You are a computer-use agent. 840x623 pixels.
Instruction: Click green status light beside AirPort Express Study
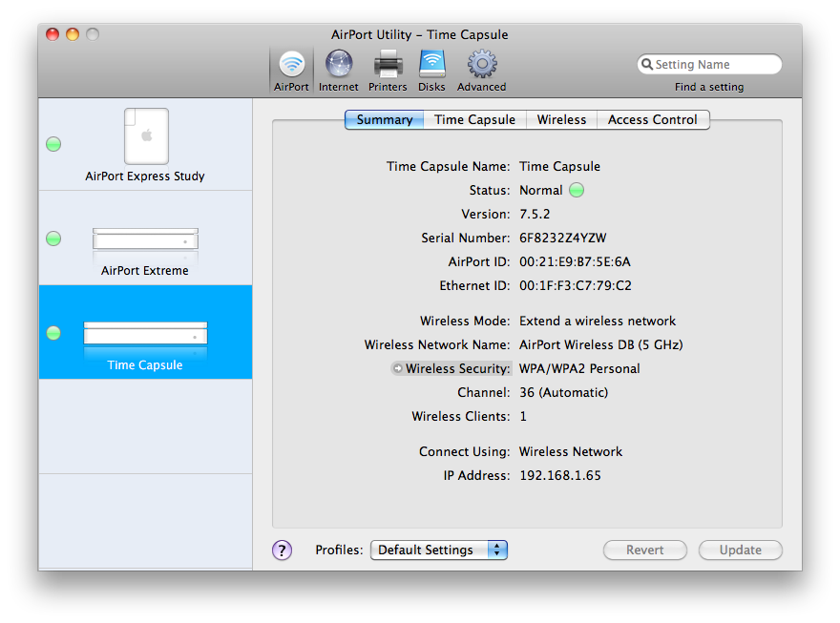click(53, 144)
